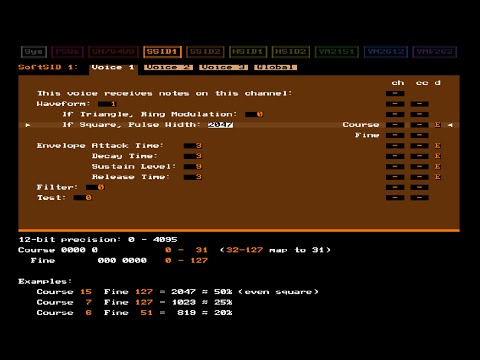Click the Decay Time row ch field
The height and width of the screenshot is (360, 480).
coord(395,156)
